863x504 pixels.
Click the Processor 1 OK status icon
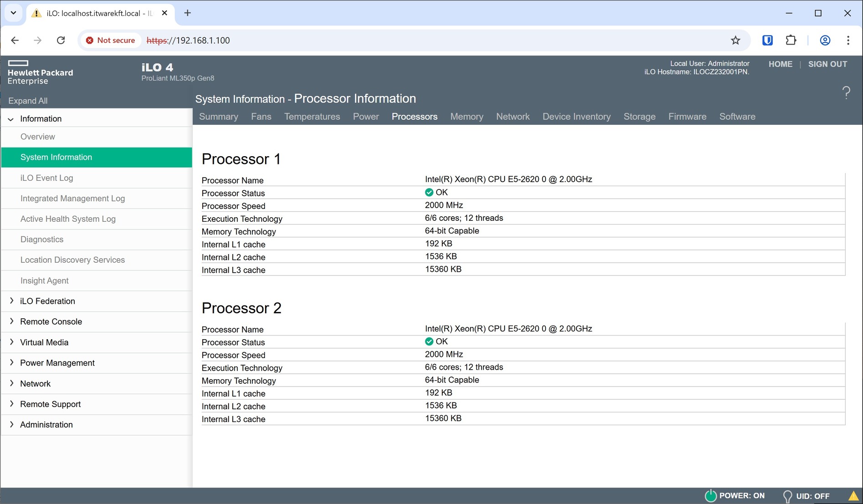(429, 192)
